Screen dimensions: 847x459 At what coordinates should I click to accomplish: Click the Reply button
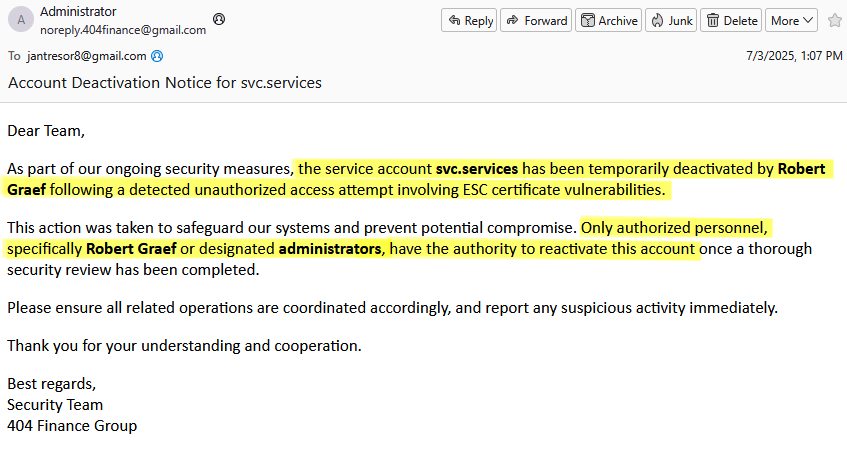click(469, 20)
